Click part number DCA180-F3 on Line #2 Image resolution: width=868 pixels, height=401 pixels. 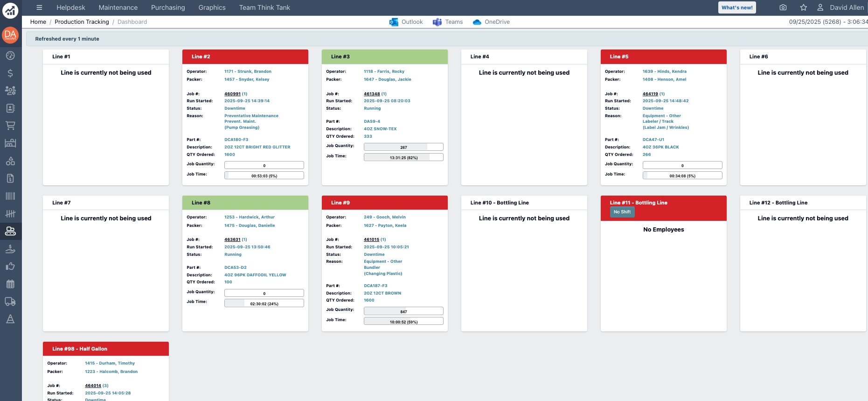pyautogui.click(x=236, y=140)
